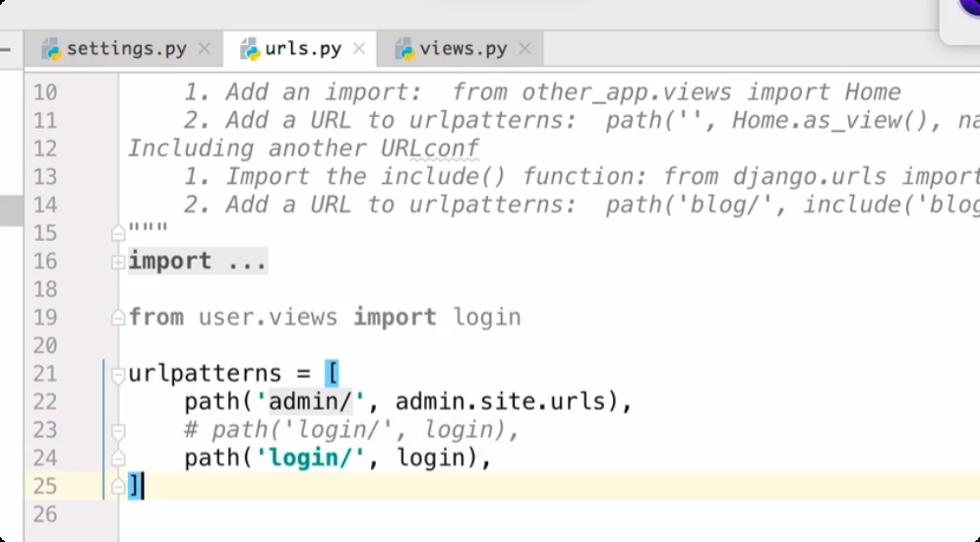Click the 'admin/' string on line 22

311,401
